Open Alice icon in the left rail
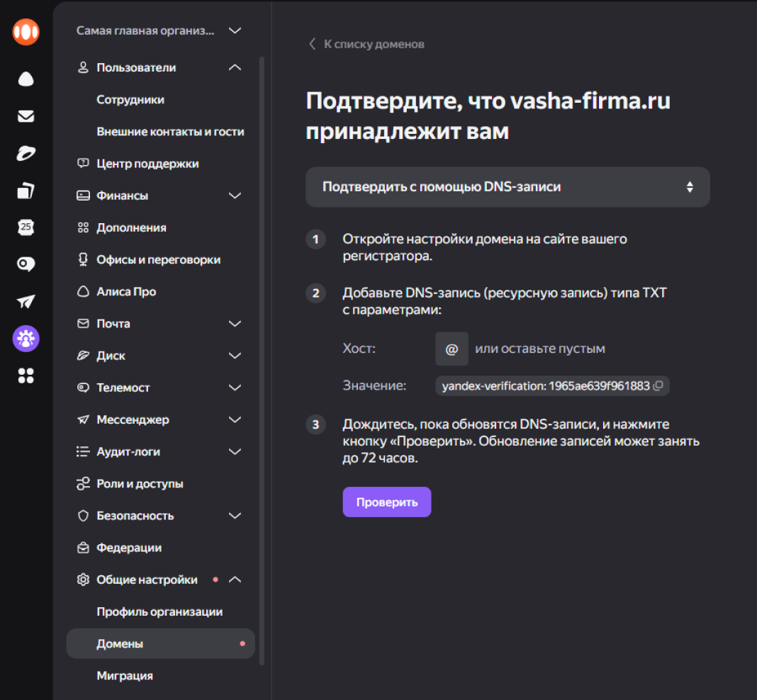The height and width of the screenshot is (700, 757). click(26, 79)
